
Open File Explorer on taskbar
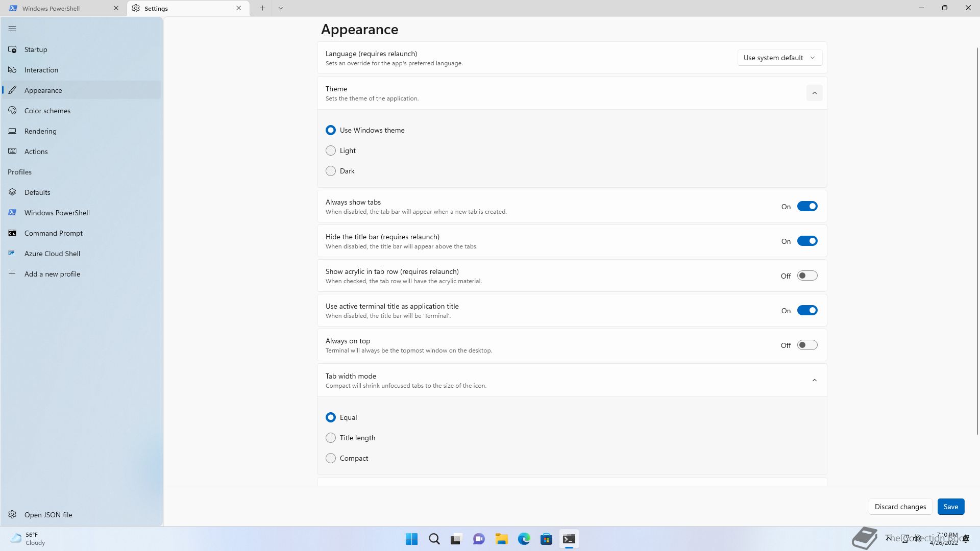tap(501, 539)
